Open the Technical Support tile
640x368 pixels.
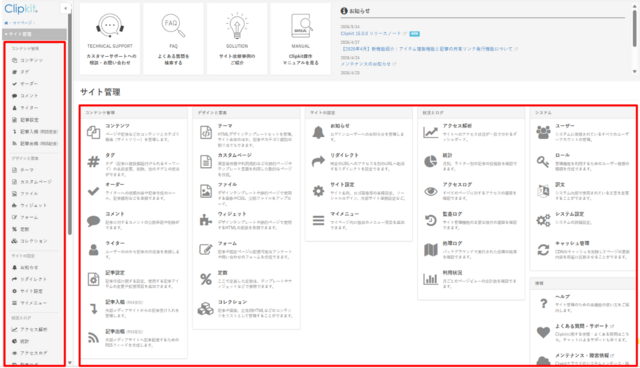tap(110, 39)
